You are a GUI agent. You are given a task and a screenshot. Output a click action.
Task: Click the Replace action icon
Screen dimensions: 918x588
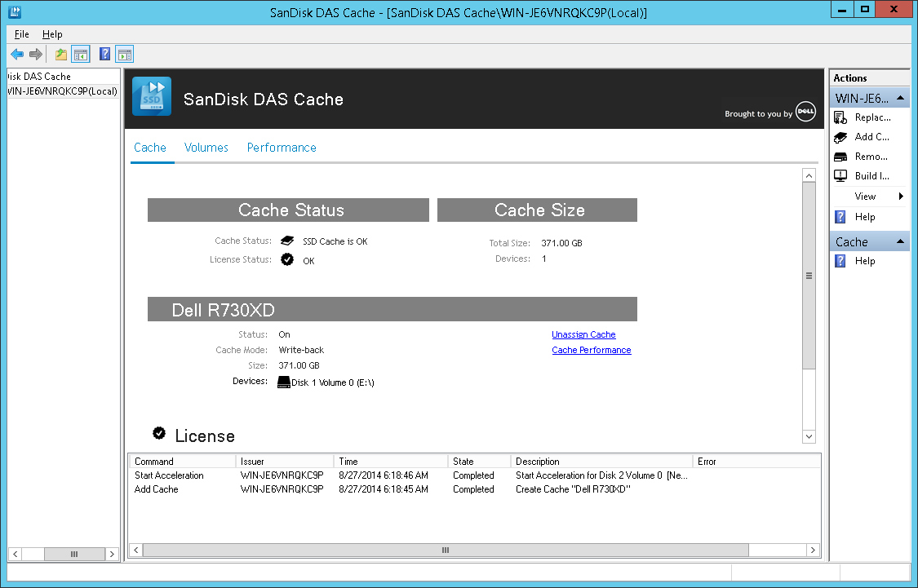pos(840,117)
